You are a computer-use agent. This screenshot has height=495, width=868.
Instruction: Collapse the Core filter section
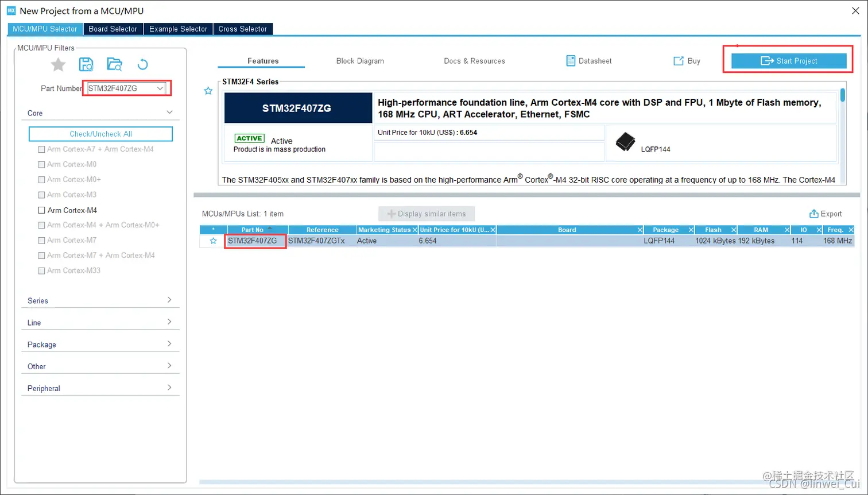(x=169, y=112)
